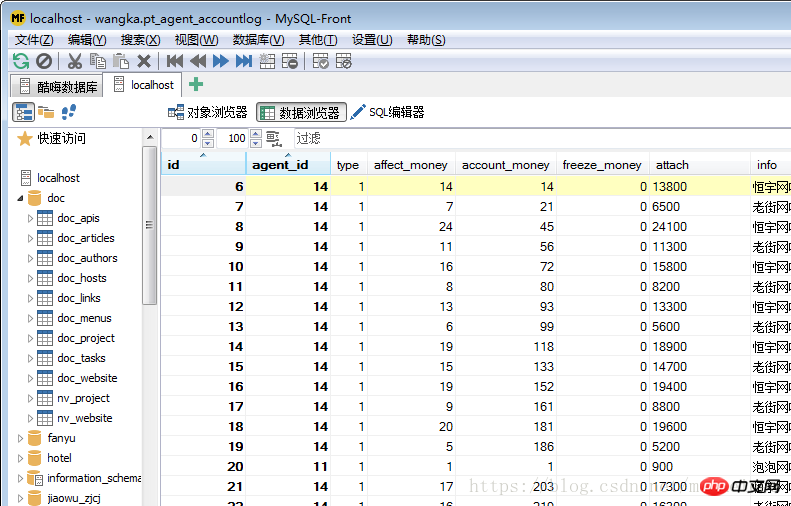
Task: Increment the limit 100 spinner up arrow
Action: click(255, 134)
